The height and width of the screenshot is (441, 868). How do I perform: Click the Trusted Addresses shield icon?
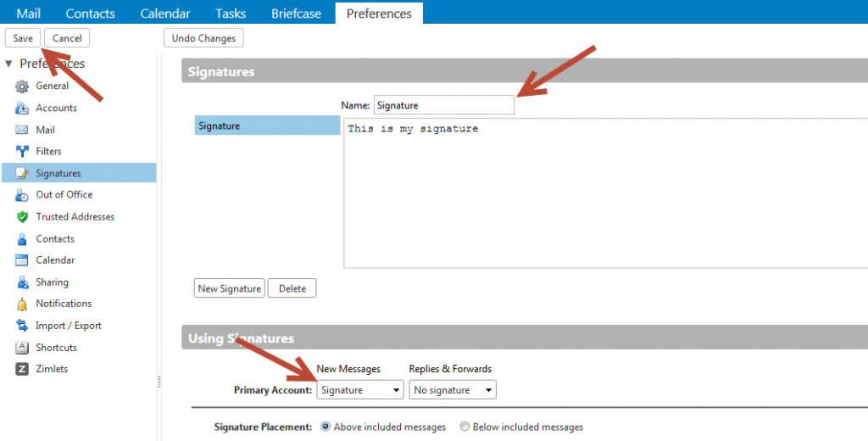tap(22, 216)
